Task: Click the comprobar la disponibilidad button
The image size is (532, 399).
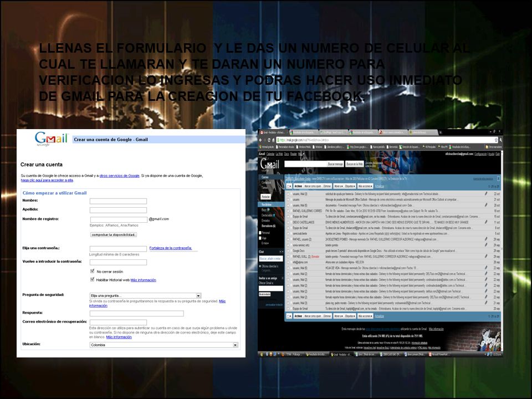Action: pos(114,235)
